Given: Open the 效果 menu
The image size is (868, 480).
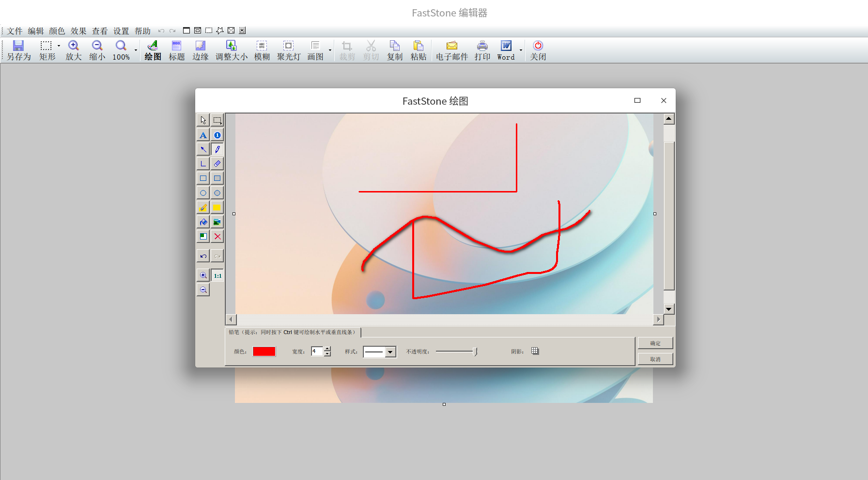Looking at the screenshot, I should (78, 31).
